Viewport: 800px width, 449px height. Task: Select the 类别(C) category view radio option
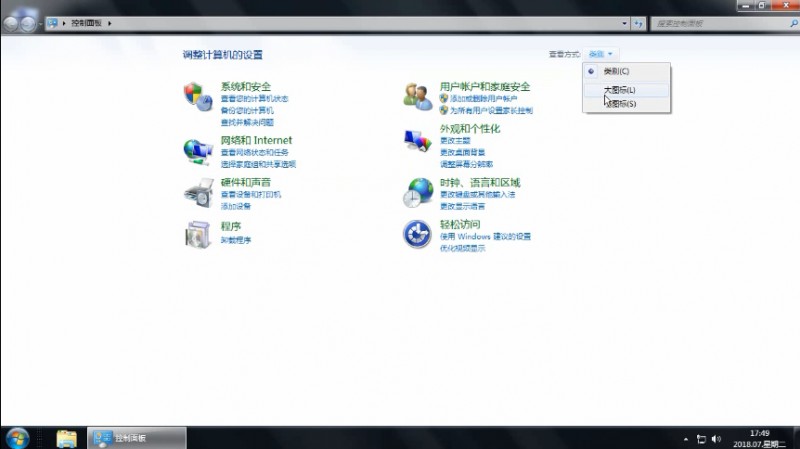627,71
